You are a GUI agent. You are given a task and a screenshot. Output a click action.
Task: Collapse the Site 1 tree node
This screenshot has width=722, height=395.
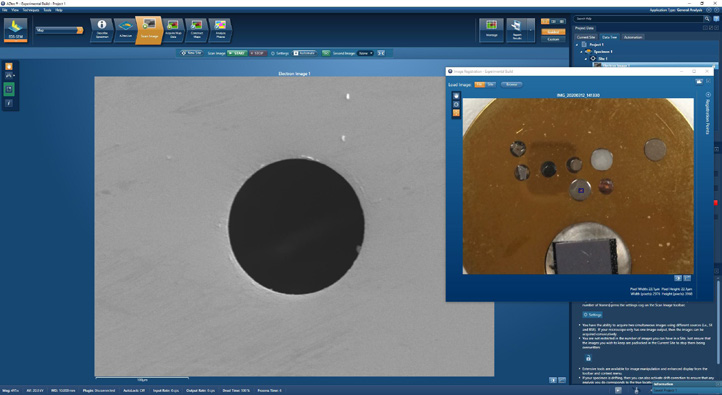click(586, 58)
